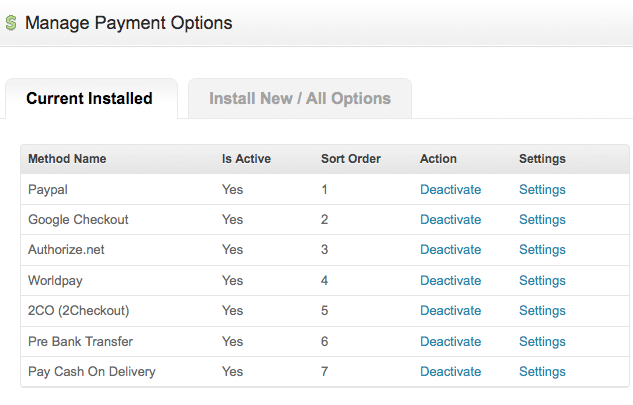Open Worldpay settings
Screen dimensions: 633x405
(x=542, y=280)
